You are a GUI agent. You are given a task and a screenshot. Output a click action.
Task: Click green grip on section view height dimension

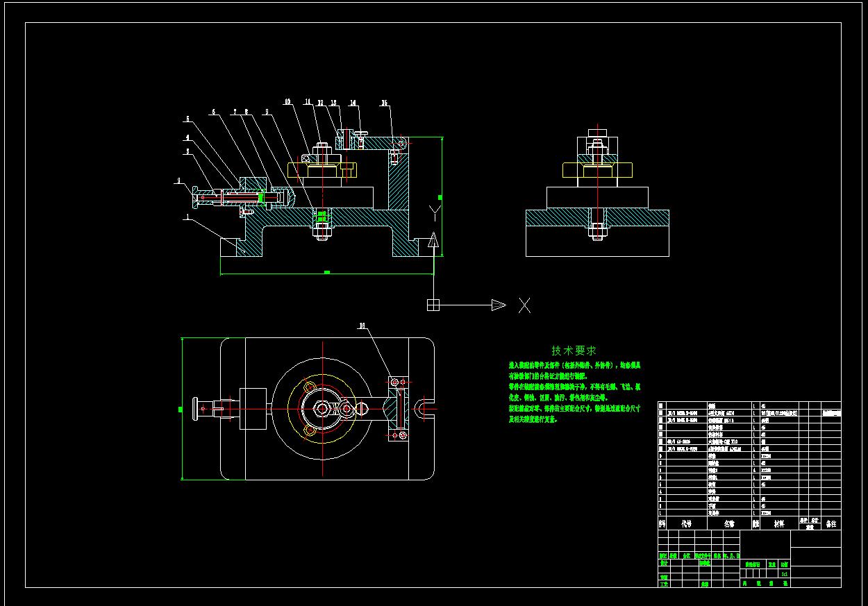point(439,196)
